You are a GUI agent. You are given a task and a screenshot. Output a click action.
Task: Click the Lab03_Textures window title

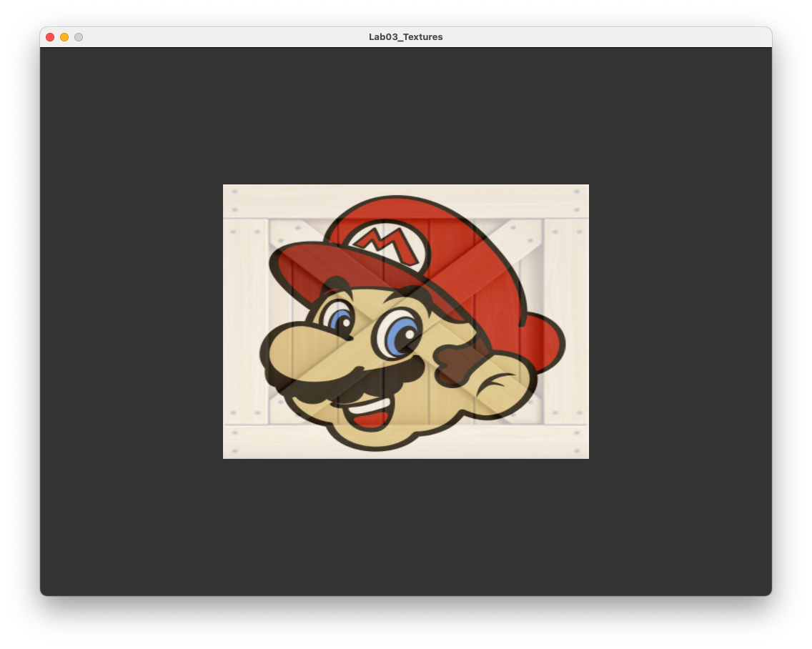coord(405,36)
